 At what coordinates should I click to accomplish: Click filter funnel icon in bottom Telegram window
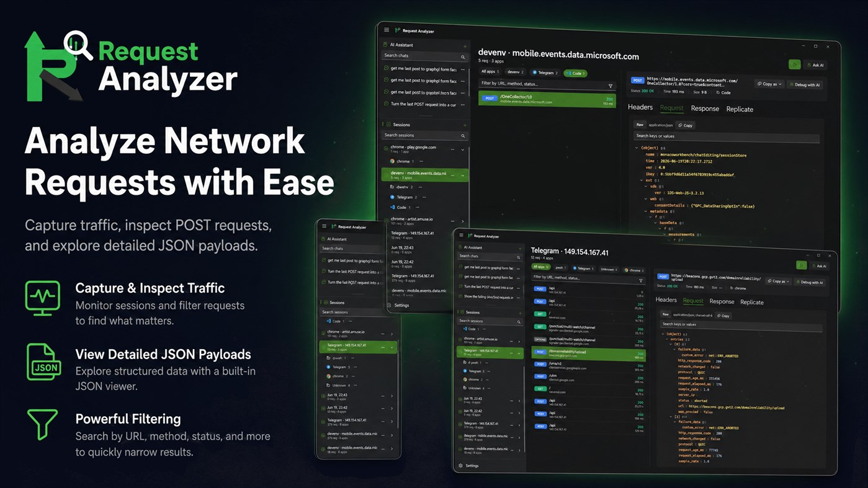pos(641,280)
